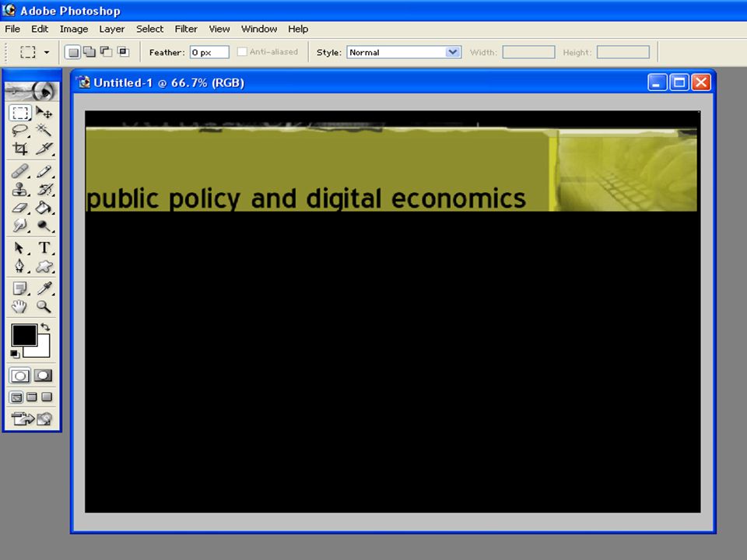Image resolution: width=747 pixels, height=560 pixels.
Task: Click the Width input field
Action: [529, 52]
